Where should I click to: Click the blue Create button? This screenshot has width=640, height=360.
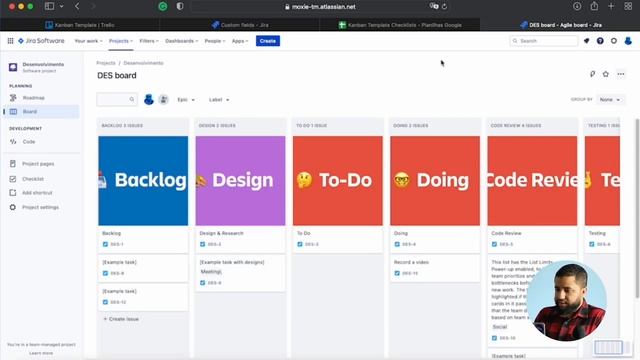click(x=268, y=41)
